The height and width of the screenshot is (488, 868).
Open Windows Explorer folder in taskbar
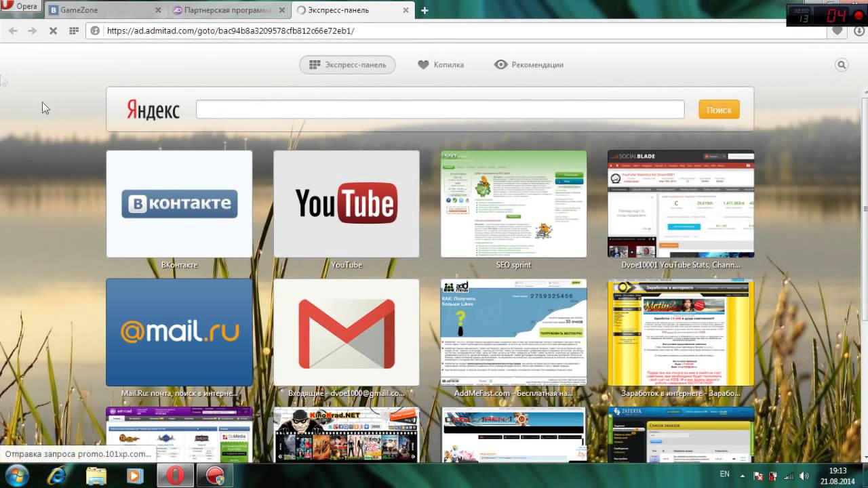coord(96,476)
